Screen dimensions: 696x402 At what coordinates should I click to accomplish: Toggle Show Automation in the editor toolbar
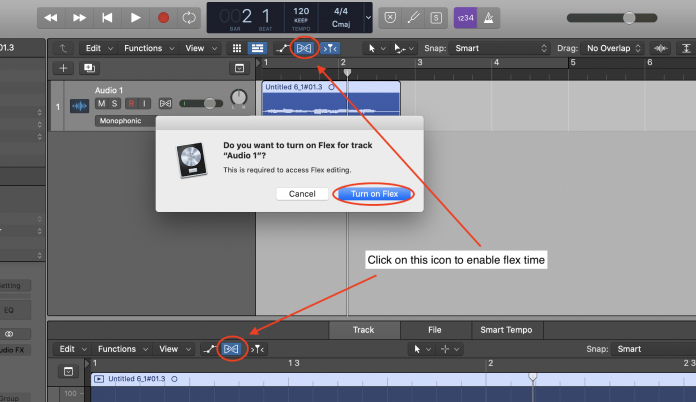tap(210, 349)
